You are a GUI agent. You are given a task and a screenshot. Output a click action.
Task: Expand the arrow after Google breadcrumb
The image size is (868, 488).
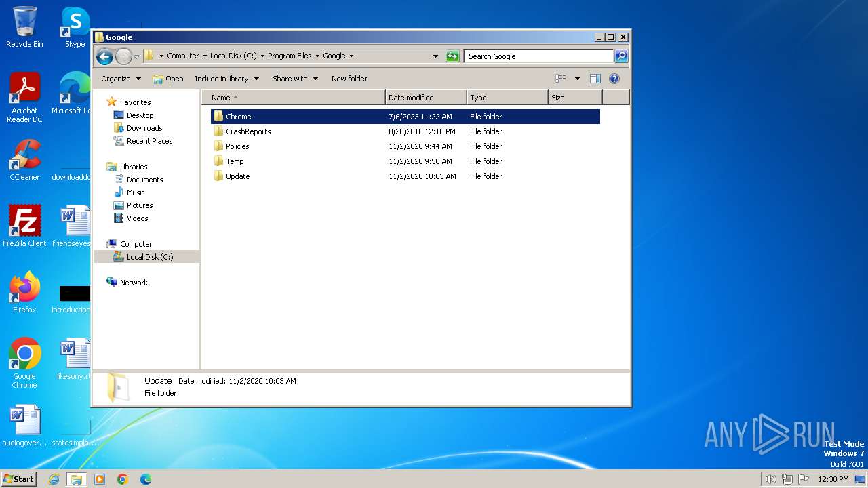pos(351,56)
